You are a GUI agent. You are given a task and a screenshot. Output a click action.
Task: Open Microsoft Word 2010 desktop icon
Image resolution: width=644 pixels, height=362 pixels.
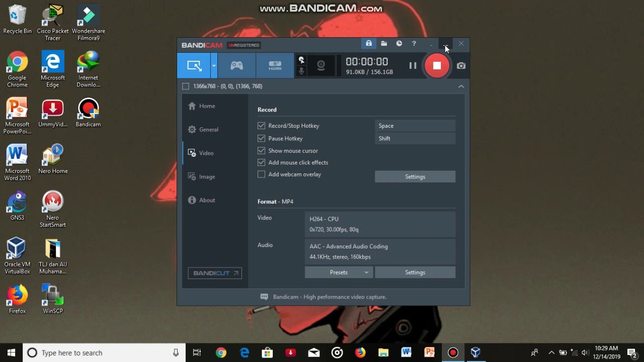point(17,163)
